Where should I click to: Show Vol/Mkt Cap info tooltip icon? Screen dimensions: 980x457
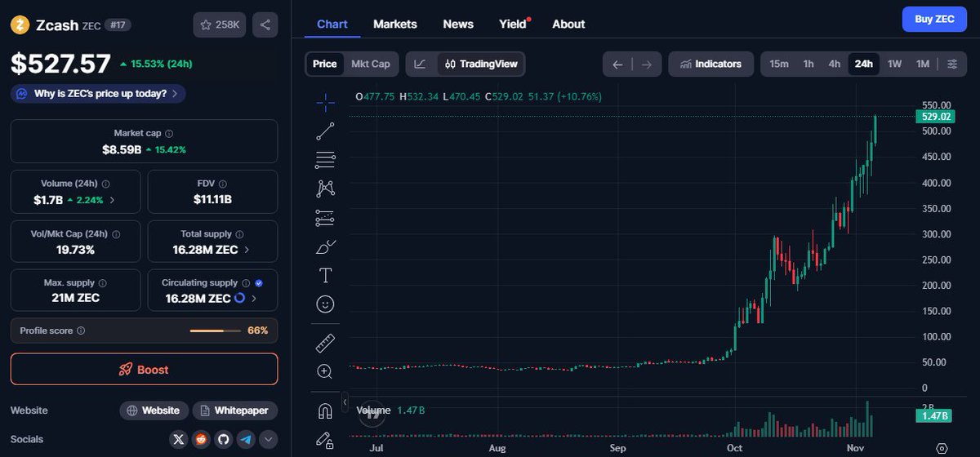(x=116, y=234)
